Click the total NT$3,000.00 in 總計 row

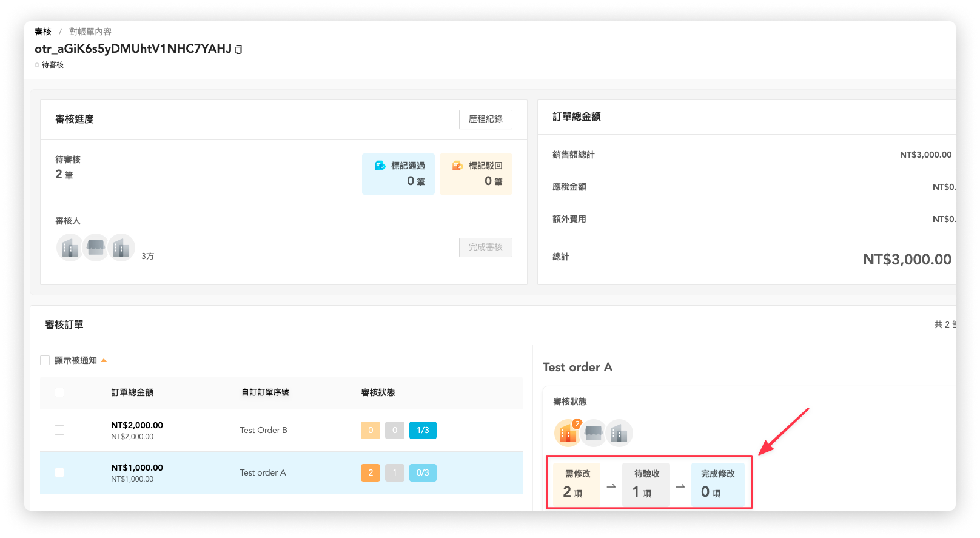(907, 260)
